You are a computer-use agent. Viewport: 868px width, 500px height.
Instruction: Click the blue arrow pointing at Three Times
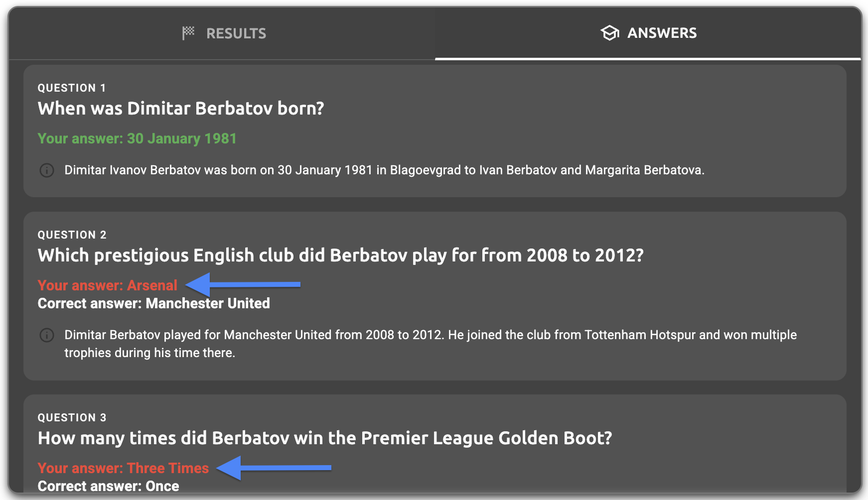click(275, 468)
